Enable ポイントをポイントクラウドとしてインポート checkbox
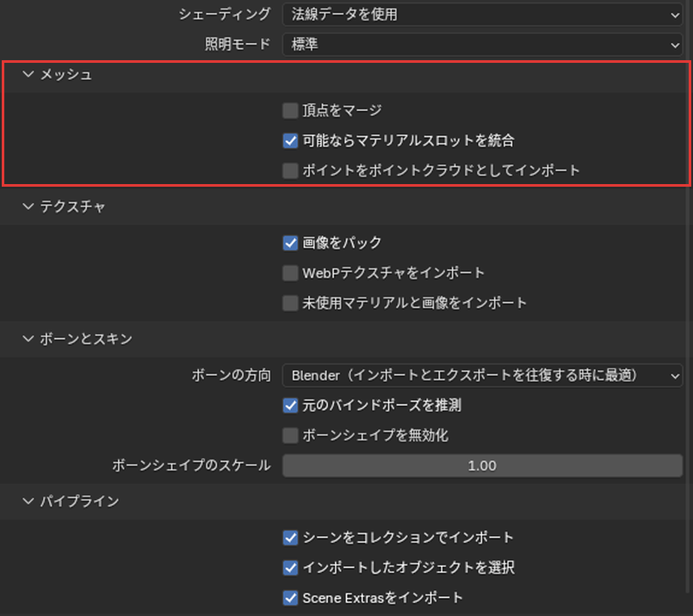This screenshot has width=693, height=616. click(x=290, y=170)
